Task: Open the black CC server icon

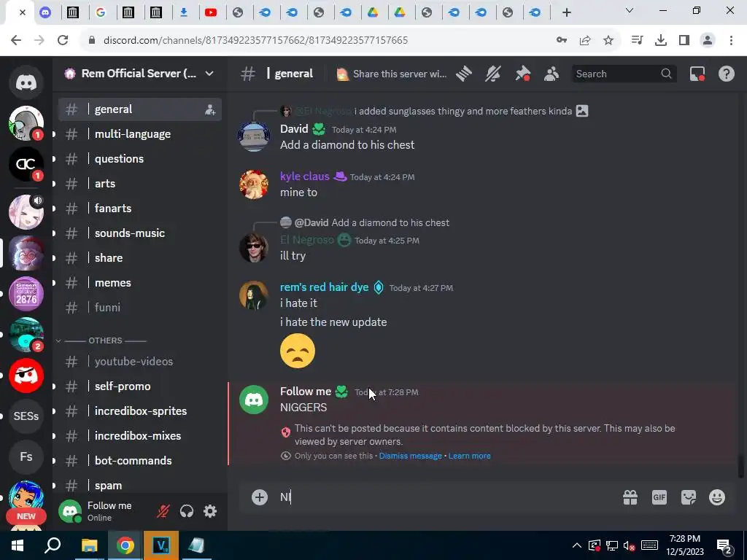Action: (x=26, y=164)
